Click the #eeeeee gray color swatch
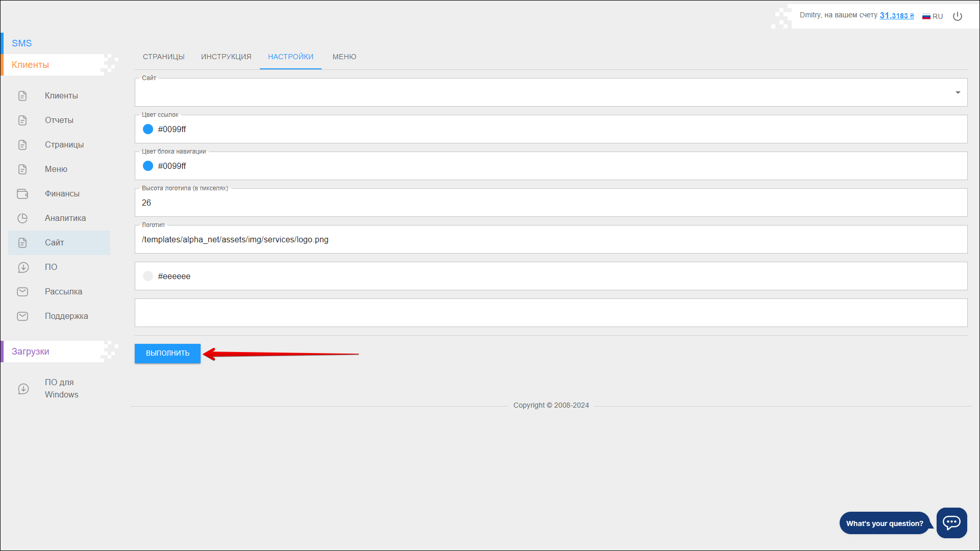 point(148,276)
